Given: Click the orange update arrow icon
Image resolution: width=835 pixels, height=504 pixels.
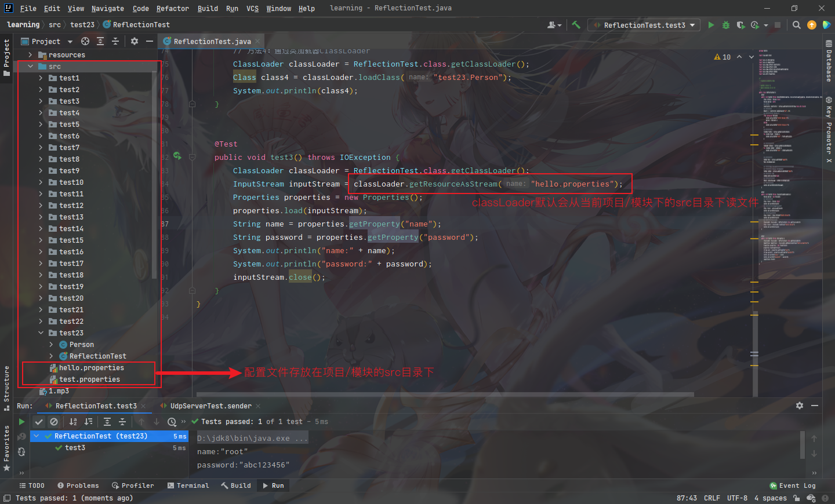Looking at the screenshot, I should point(812,25).
